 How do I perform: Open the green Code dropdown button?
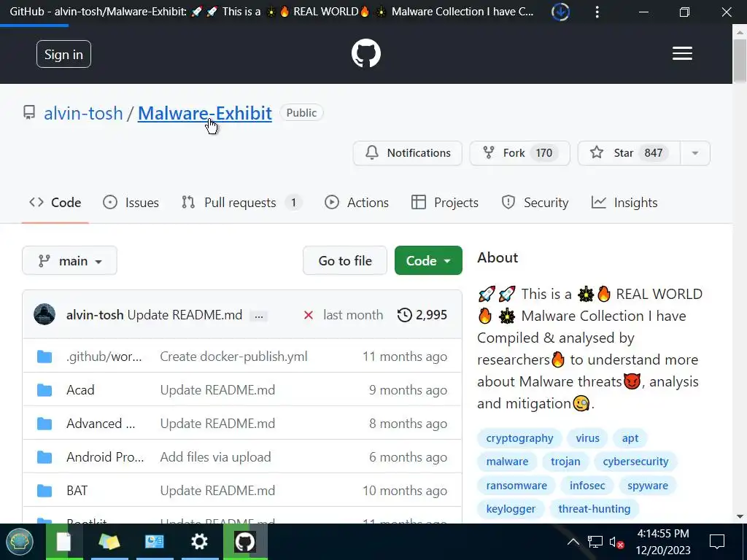click(428, 260)
